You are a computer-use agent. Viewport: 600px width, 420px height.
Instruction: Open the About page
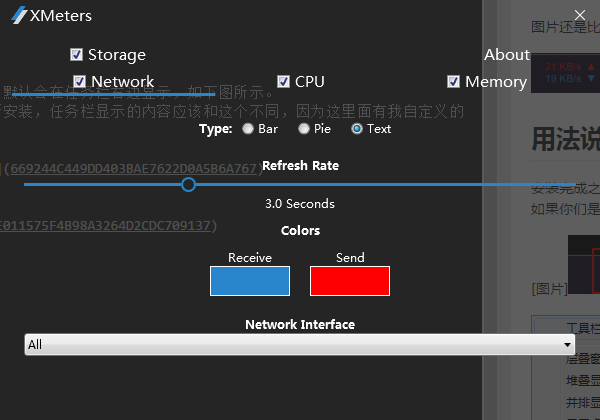pos(506,54)
